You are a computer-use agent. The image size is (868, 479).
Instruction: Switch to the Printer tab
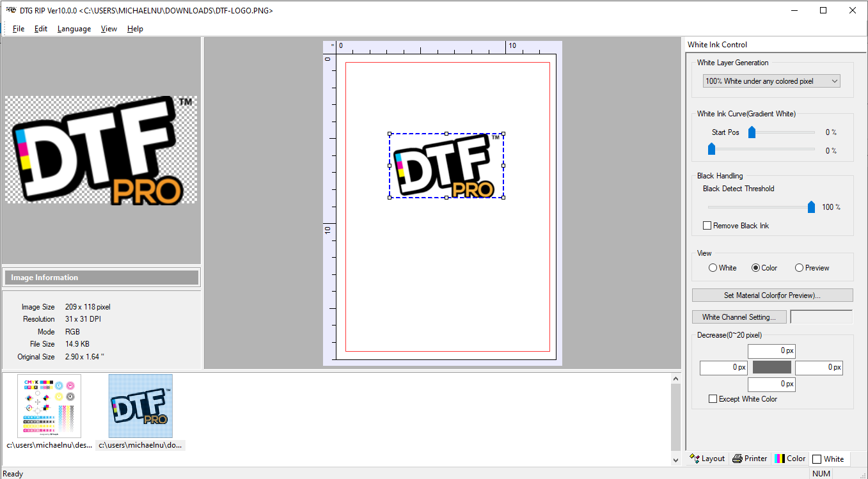tap(750, 459)
